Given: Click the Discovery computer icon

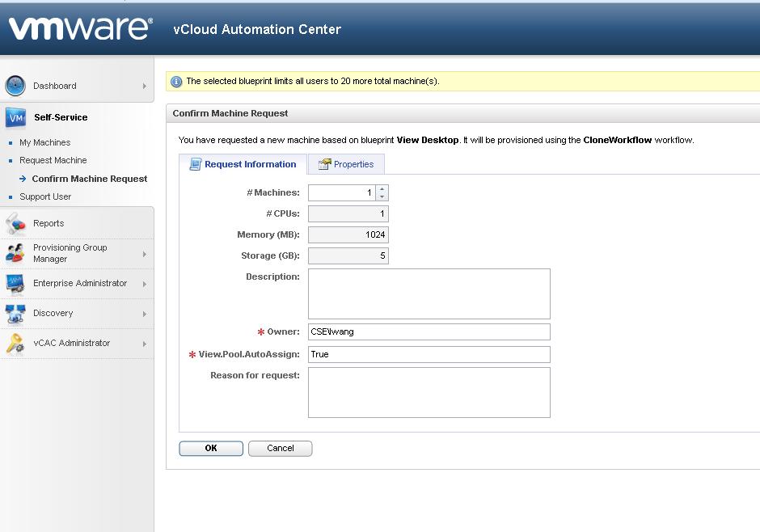Looking at the screenshot, I should pos(15,314).
